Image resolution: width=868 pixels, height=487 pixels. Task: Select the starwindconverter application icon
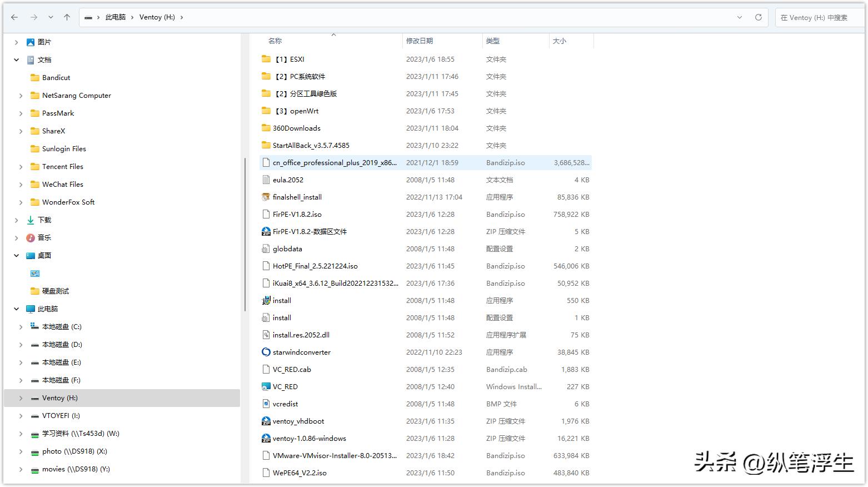pyautogui.click(x=266, y=352)
